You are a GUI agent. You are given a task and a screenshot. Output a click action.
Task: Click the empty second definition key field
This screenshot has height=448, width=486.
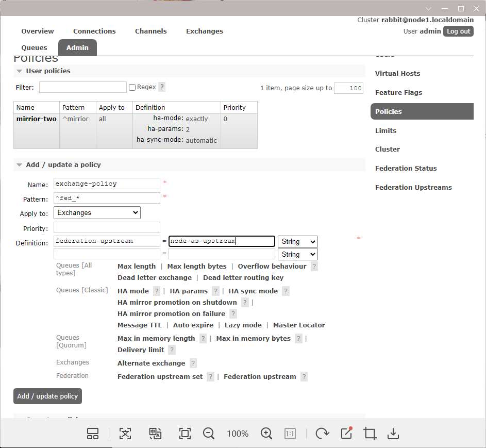(x=107, y=254)
